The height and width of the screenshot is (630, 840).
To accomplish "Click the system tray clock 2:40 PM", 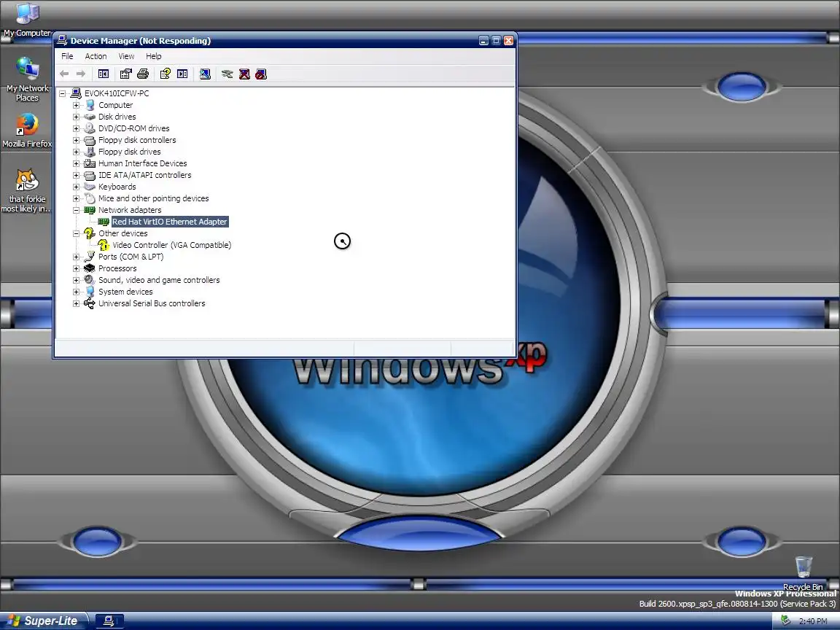I will coord(813,621).
